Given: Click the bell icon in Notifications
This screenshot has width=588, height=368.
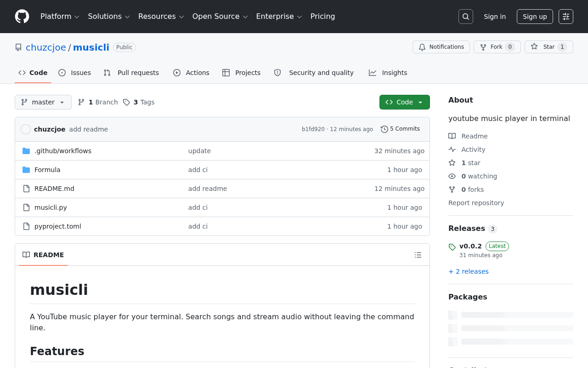Looking at the screenshot, I should [422, 47].
